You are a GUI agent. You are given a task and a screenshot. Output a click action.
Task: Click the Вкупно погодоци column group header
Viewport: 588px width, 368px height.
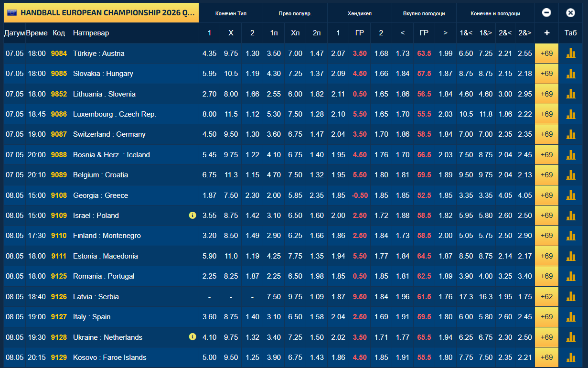tap(424, 13)
